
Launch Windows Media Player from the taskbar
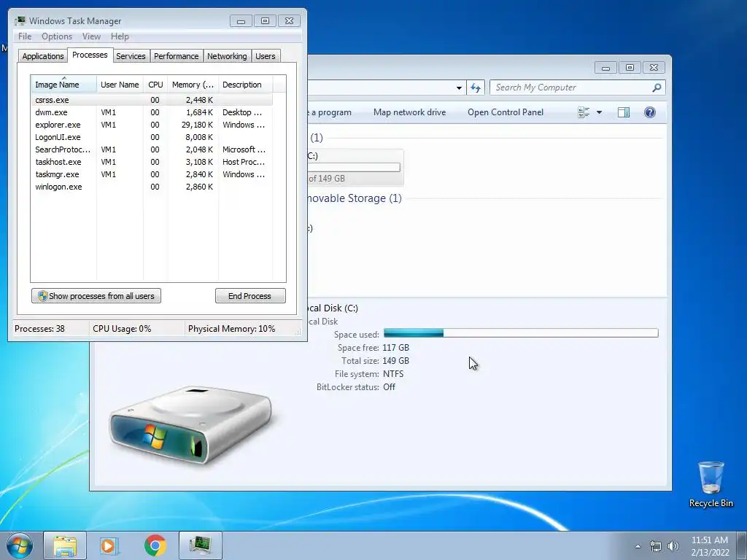tap(109, 545)
